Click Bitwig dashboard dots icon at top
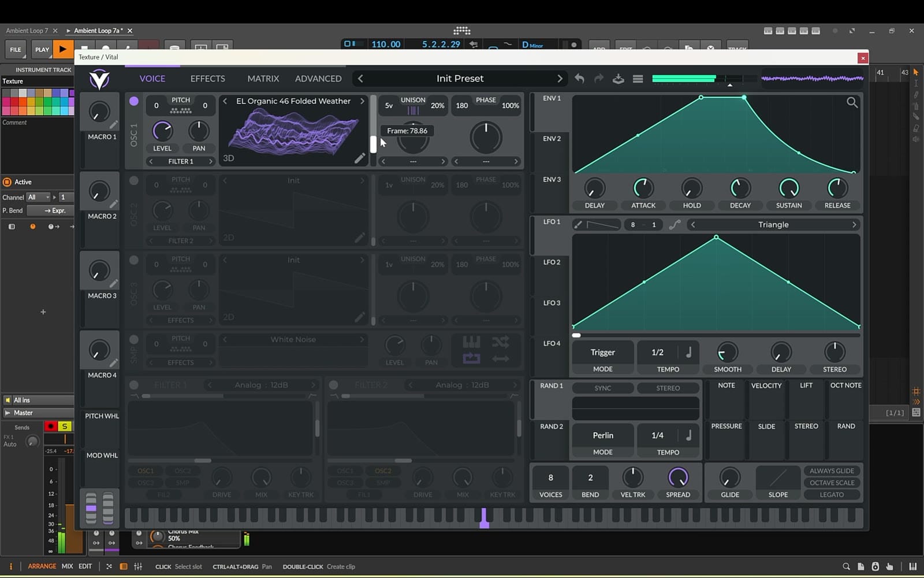Image resolution: width=924 pixels, height=578 pixels. tap(461, 31)
